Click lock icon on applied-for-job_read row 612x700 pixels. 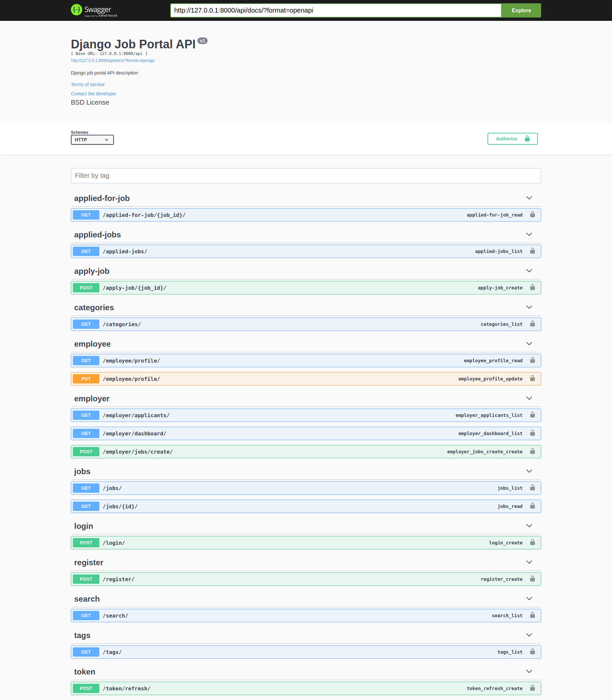(533, 215)
